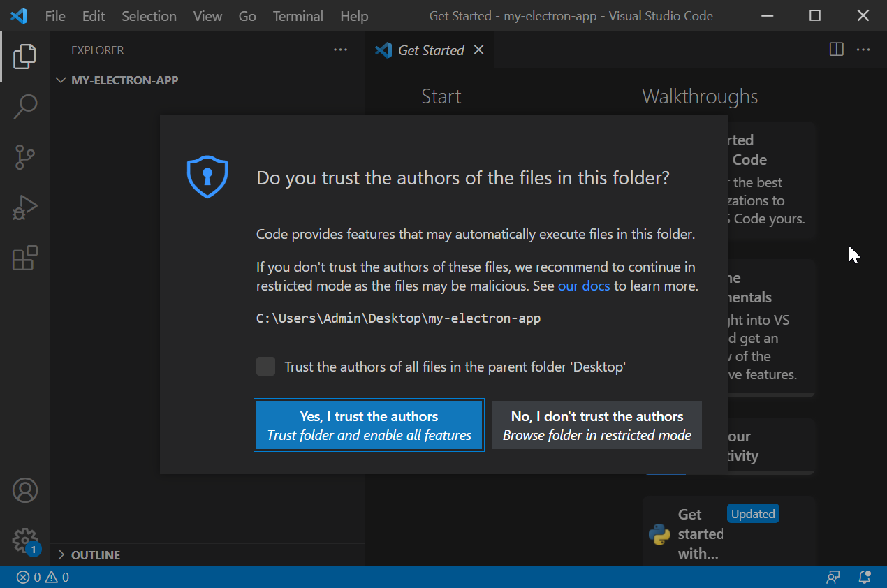Minimize the VS Code window
Viewport: 887px width, 588px height.
(767, 15)
